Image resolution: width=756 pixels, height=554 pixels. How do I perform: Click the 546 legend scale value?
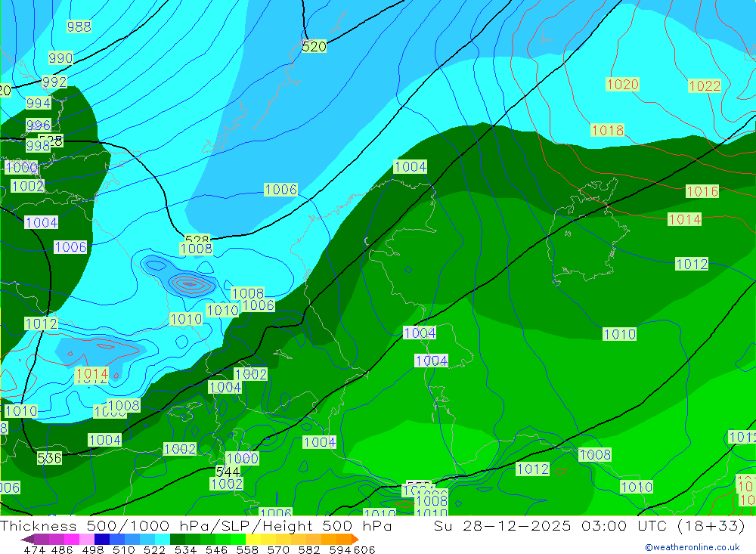(216, 549)
